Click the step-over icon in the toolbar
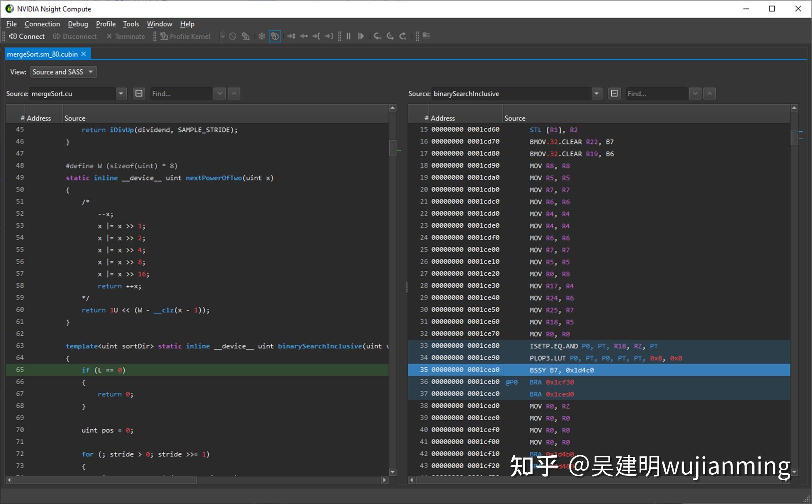812x504 pixels. coord(390,36)
